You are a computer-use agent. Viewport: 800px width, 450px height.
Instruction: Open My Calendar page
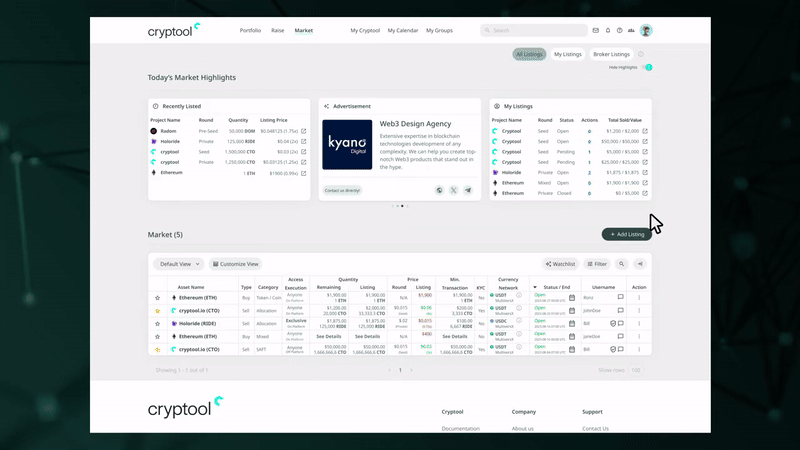point(403,31)
